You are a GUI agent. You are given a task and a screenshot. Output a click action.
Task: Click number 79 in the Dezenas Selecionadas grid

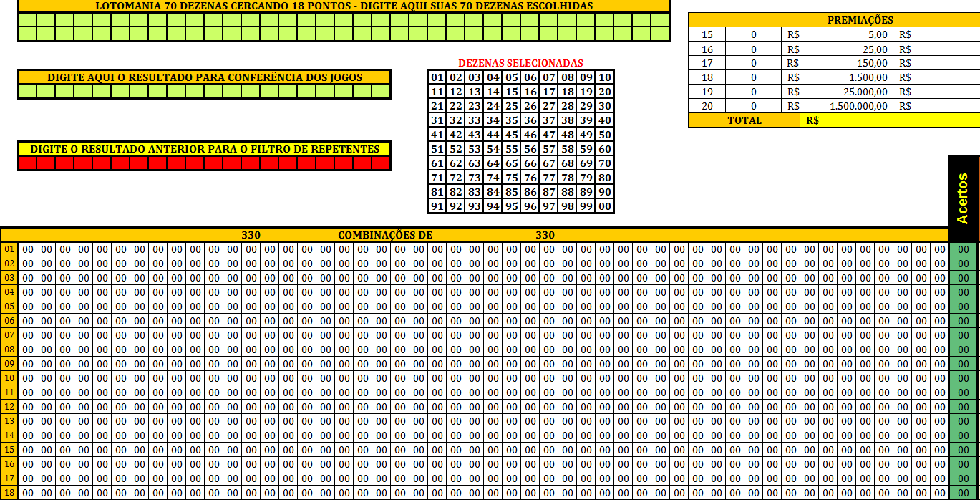coord(586,178)
